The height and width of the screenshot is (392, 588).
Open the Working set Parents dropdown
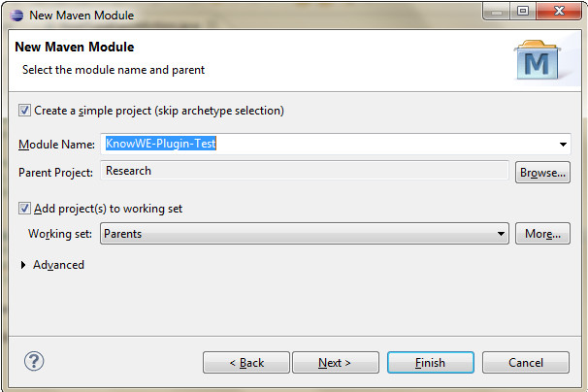(304, 233)
